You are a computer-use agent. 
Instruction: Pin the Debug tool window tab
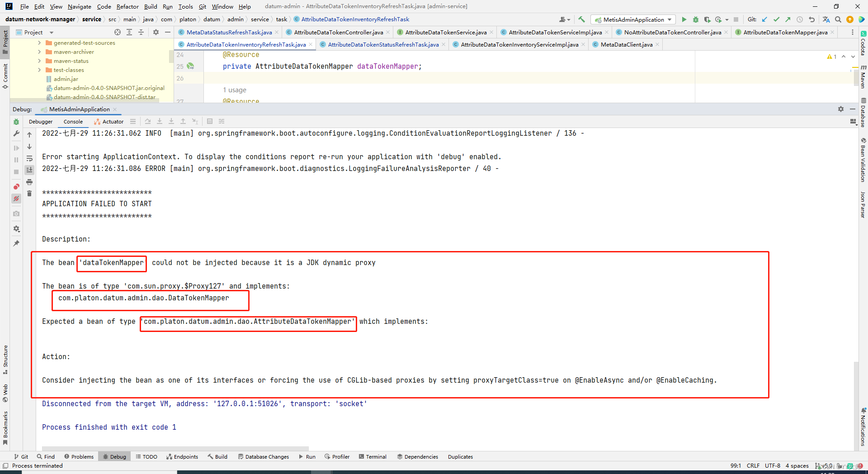pyautogui.click(x=16, y=243)
